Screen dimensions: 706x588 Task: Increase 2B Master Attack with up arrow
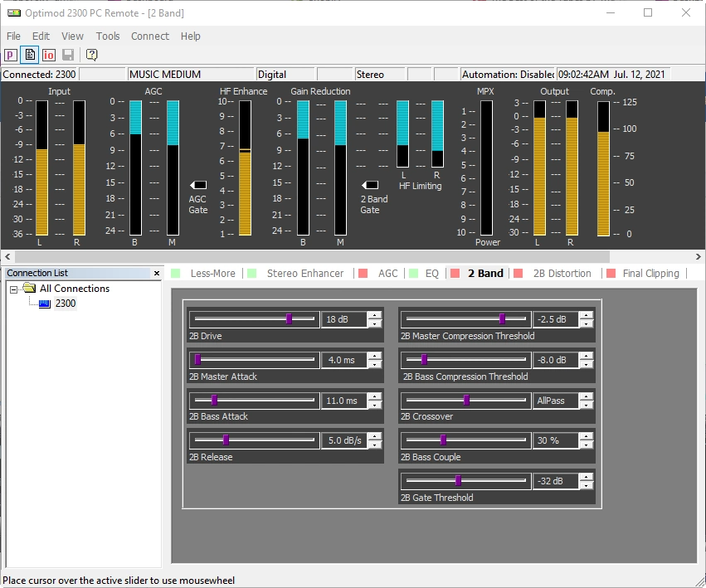click(x=375, y=356)
